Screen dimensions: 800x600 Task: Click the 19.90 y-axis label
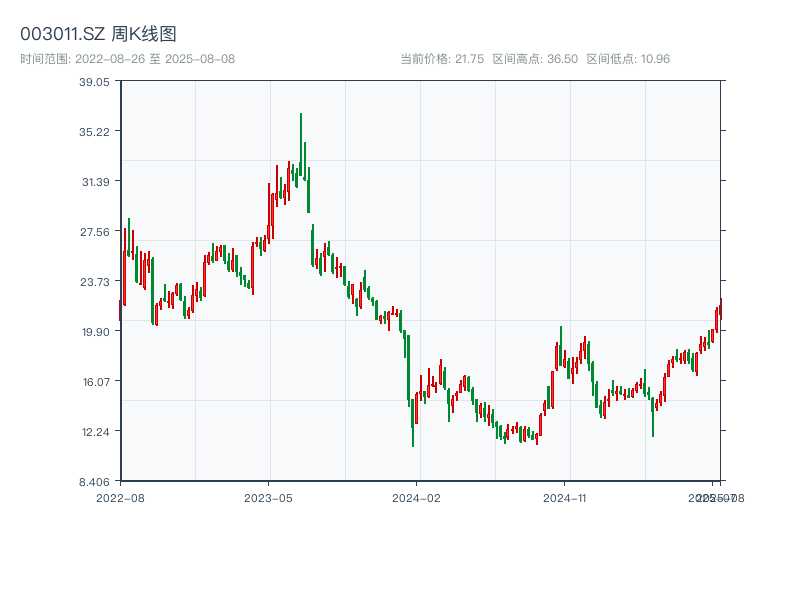(95, 332)
